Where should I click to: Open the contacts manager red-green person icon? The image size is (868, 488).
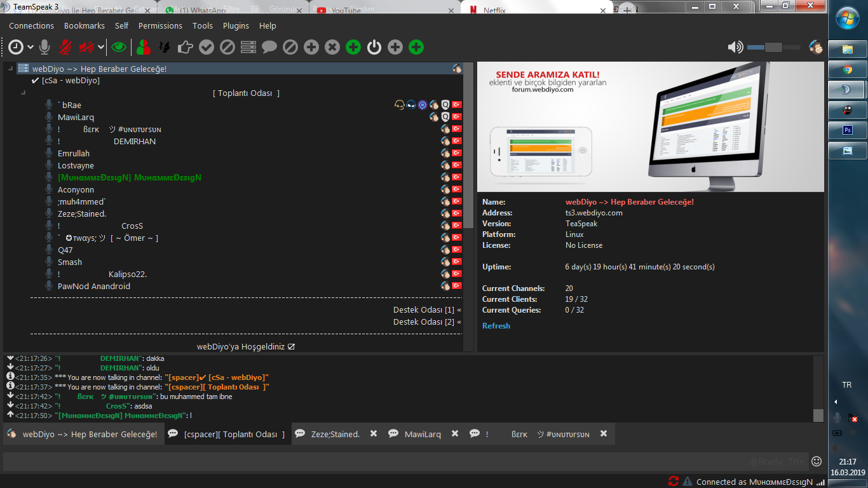[x=144, y=47]
